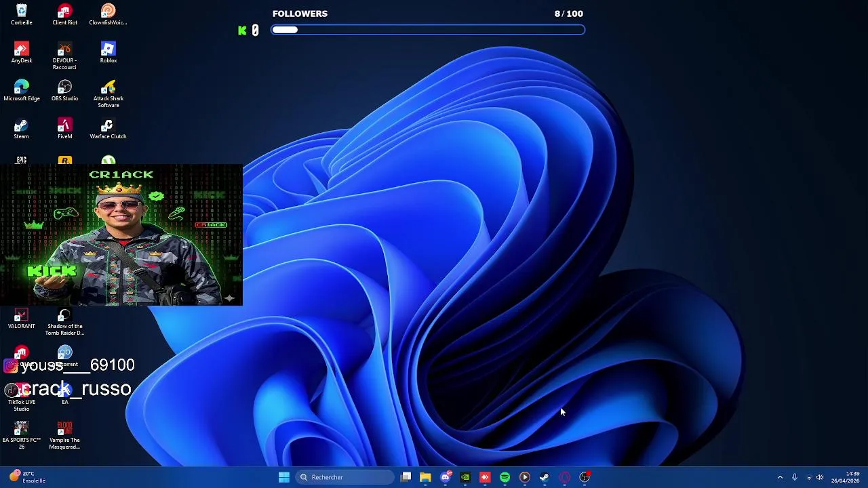Show hidden system tray icons
868x488 pixels.
click(x=780, y=477)
